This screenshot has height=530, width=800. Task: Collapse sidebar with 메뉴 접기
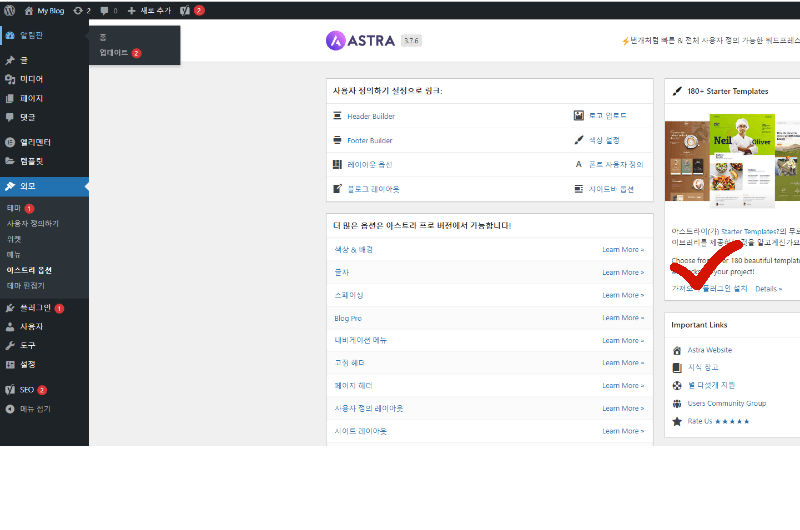coord(44,409)
